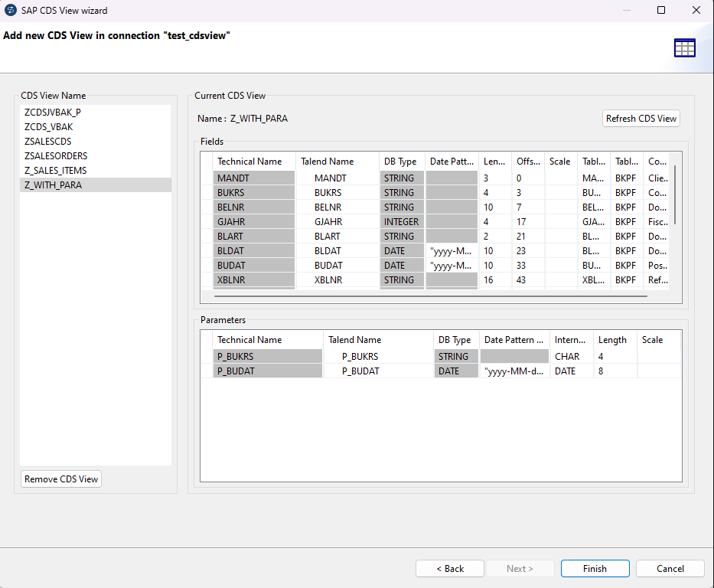Image resolution: width=714 pixels, height=588 pixels.
Task: Select the MANDT field row
Action: (x=253, y=178)
